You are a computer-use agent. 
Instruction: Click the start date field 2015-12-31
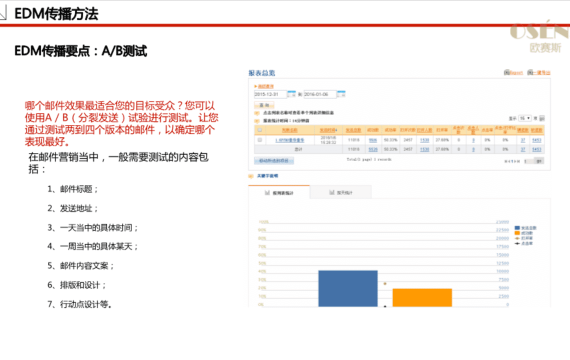pyautogui.click(x=270, y=95)
